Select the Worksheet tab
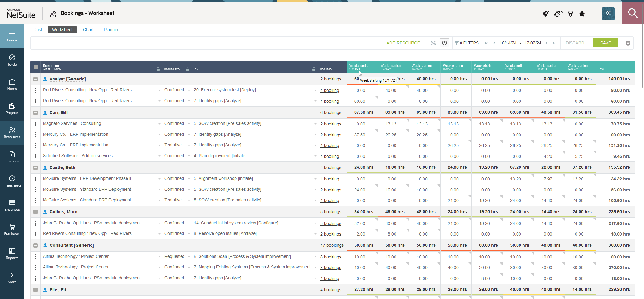Viewport: 644px width, 299px height. click(62, 30)
